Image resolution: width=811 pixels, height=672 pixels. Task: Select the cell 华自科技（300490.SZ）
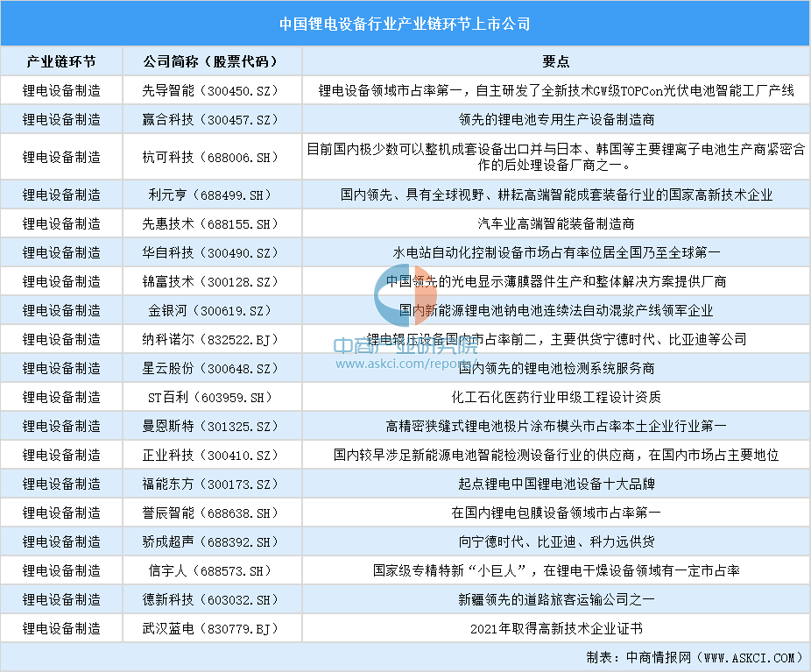[212, 253]
